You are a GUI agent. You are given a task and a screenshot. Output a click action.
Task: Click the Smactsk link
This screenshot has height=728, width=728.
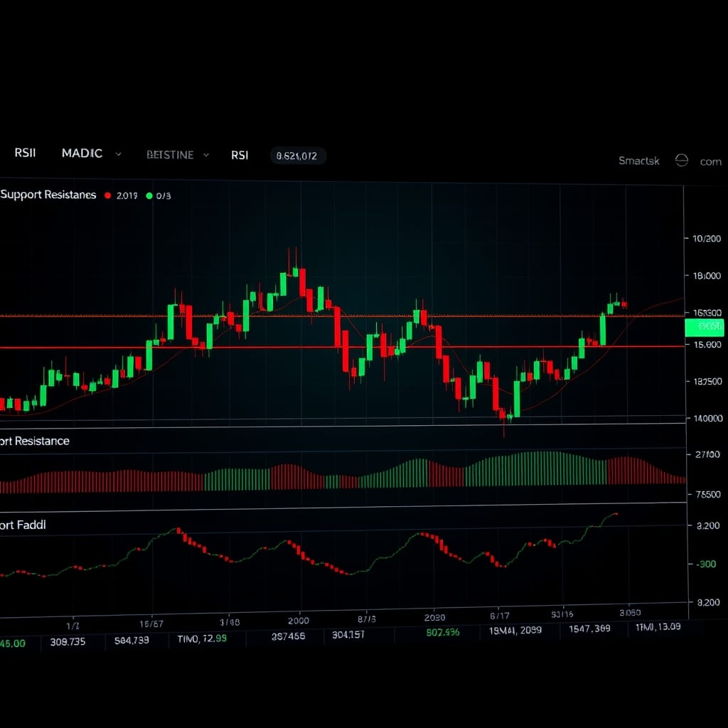tap(639, 161)
